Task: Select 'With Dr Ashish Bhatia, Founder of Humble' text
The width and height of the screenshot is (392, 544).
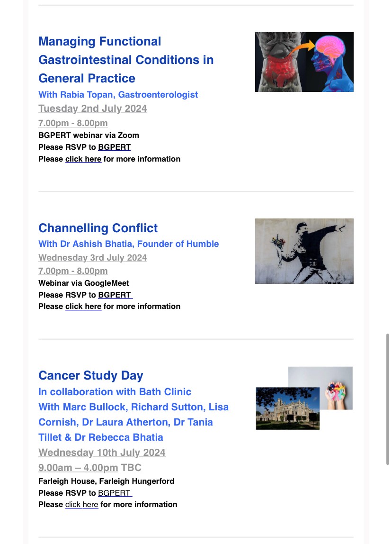Action: coord(129,244)
